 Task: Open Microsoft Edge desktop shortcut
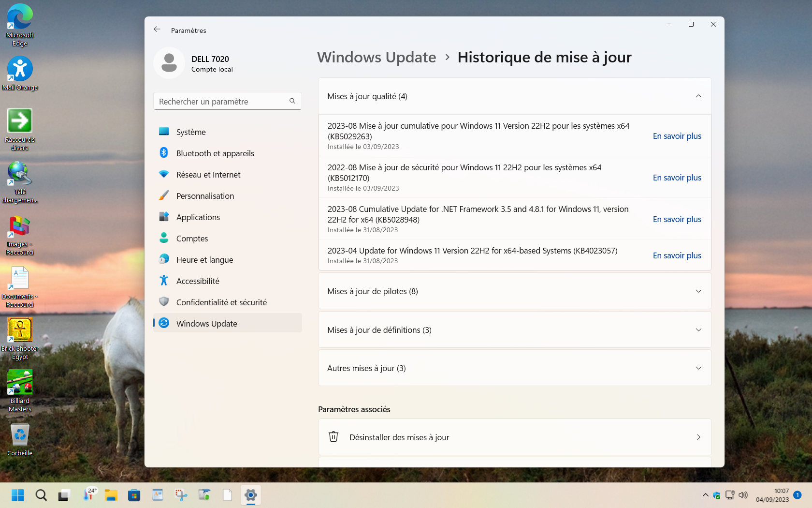click(x=20, y=25)
